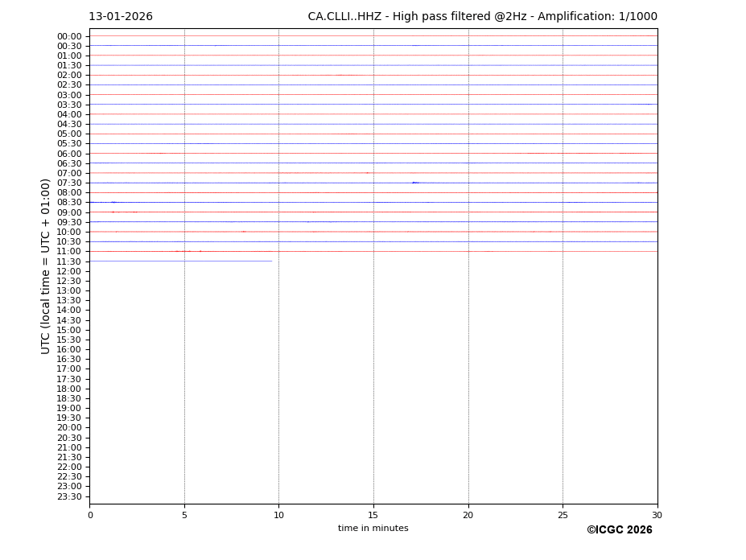
Task: Click the end of the 11:30 blue trace
Action: [271, 261]
